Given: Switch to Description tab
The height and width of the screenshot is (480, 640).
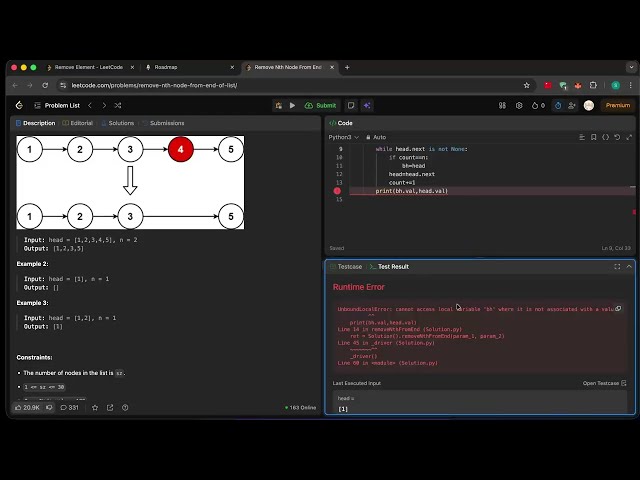Looking at the screenshot, I should (x=36, y=123).
